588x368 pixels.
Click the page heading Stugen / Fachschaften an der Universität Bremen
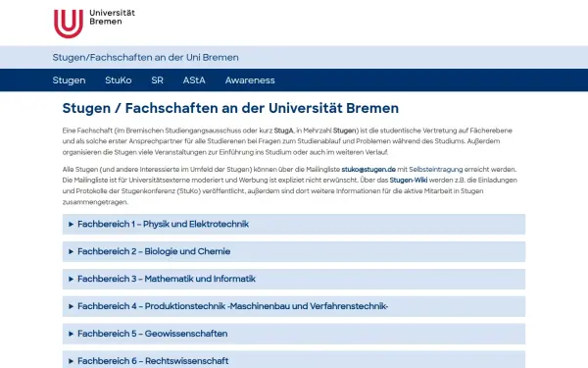230,108
